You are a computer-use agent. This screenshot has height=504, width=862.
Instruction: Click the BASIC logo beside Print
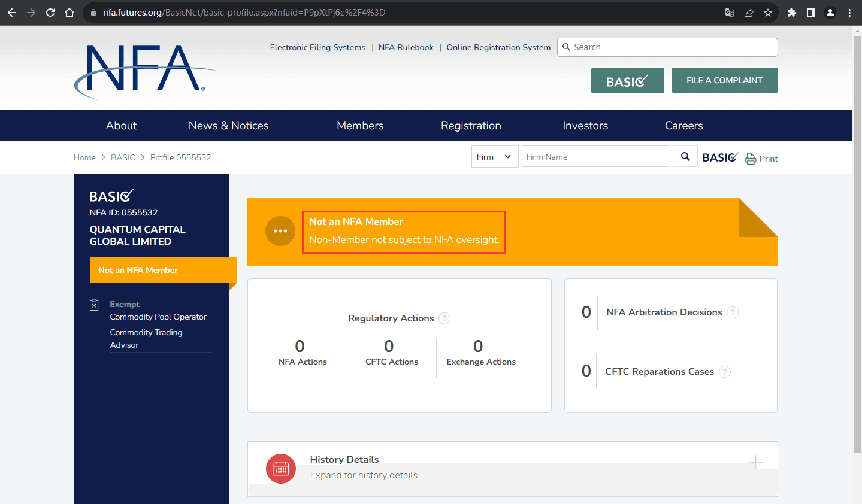pyautogui.click(x=721, y=157)
